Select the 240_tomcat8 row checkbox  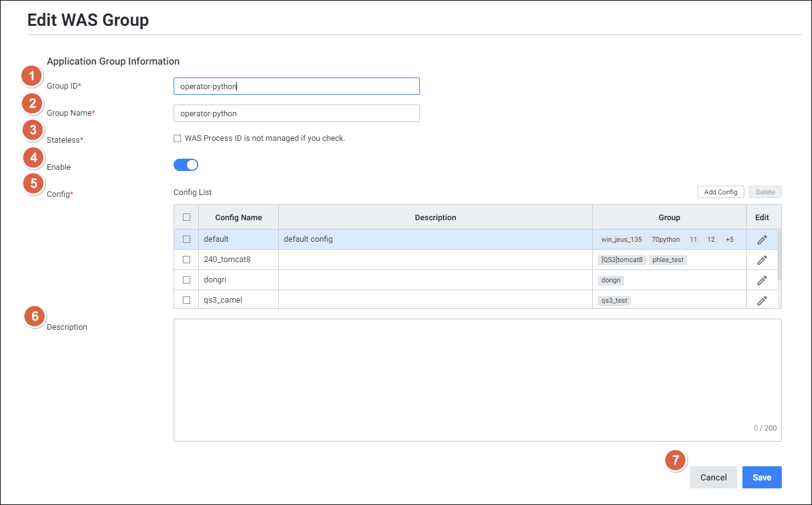tap(187, 260)
